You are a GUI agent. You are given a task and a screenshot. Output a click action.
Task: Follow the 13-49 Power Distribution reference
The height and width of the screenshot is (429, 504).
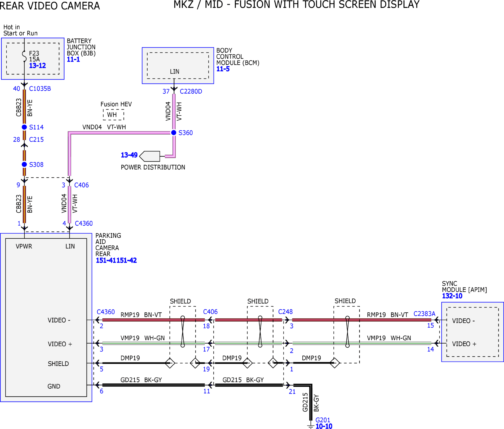coord(129,155)
